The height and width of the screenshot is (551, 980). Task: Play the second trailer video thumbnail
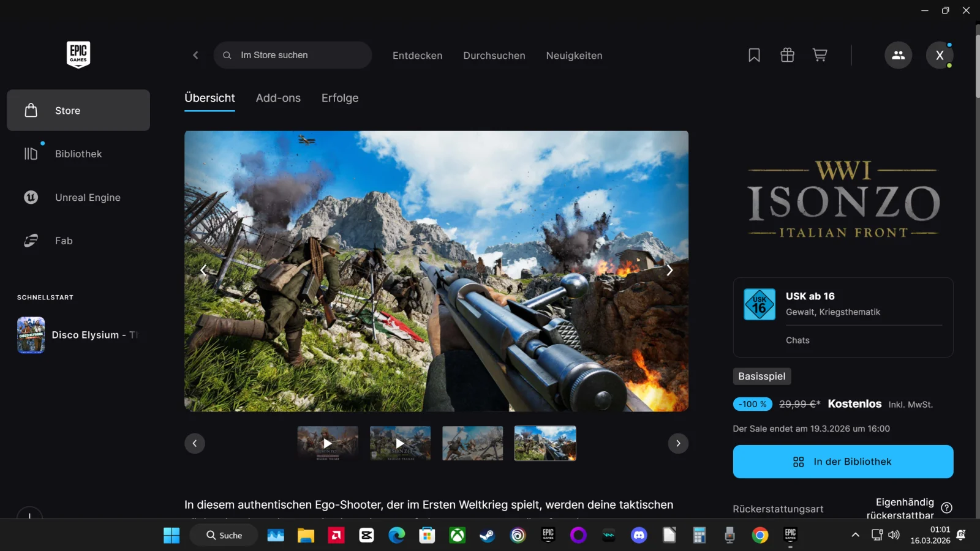pyautogui.click(x=400, y=443)
